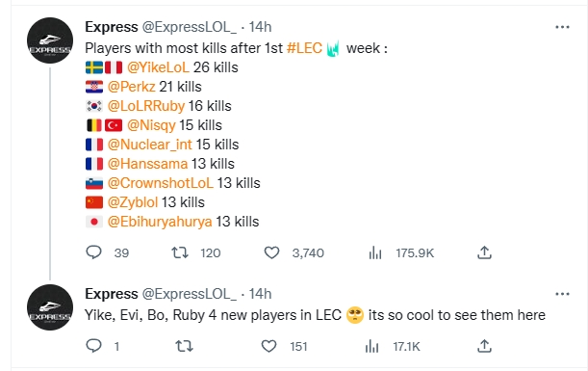Open the Express avatar on first tweet

point(50,40)
